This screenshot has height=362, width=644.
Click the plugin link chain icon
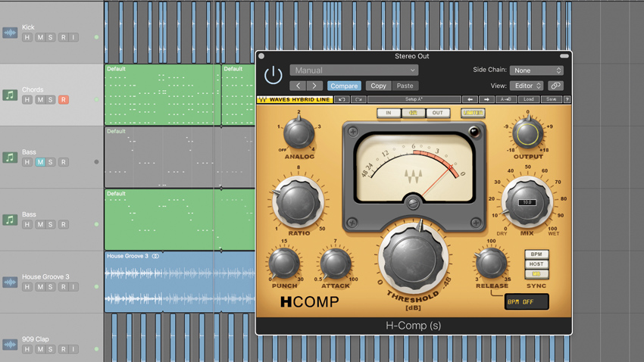[x=555, y=86]
